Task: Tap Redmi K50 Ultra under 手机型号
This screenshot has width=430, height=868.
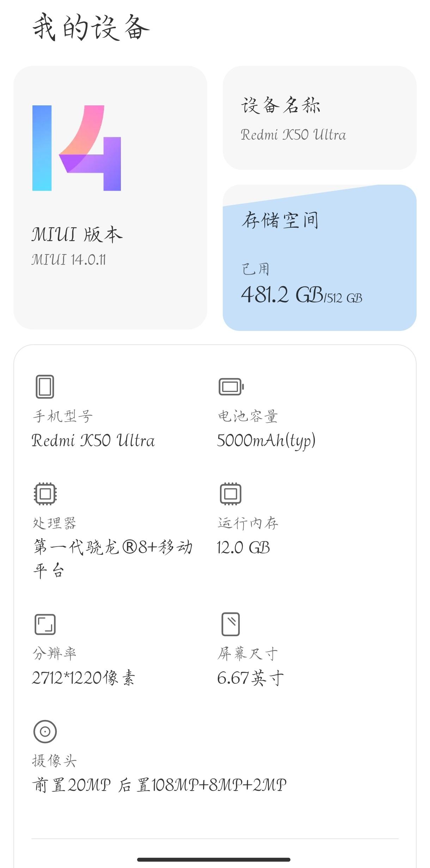Action: click(93, 441)
